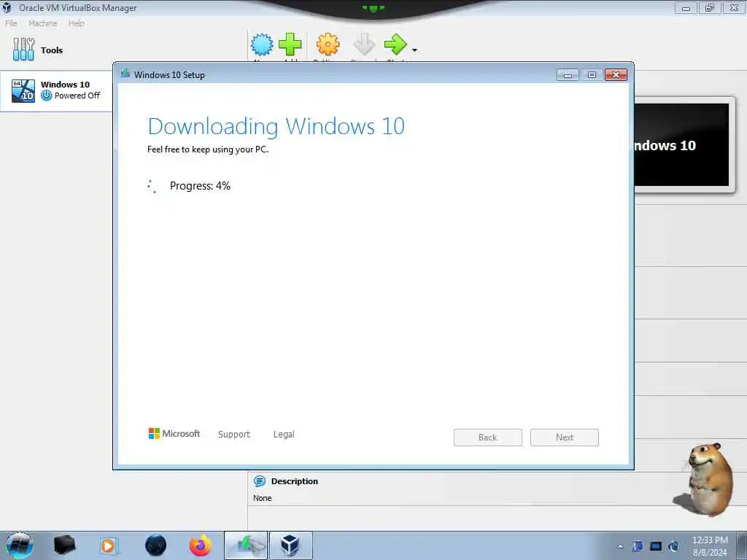
Task: Maximize the Windows 10 Setup window
Action: tap(592, 75)
